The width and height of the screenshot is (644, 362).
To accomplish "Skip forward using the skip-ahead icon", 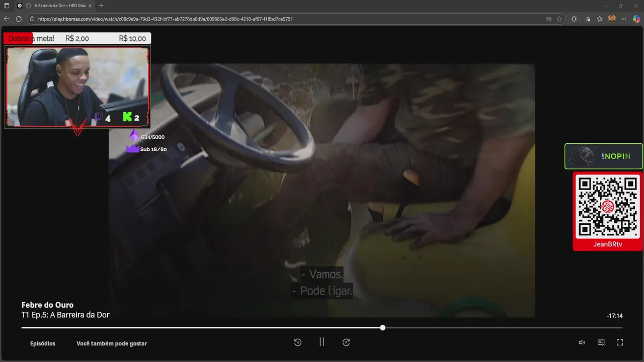I will [x=346, y=342].
